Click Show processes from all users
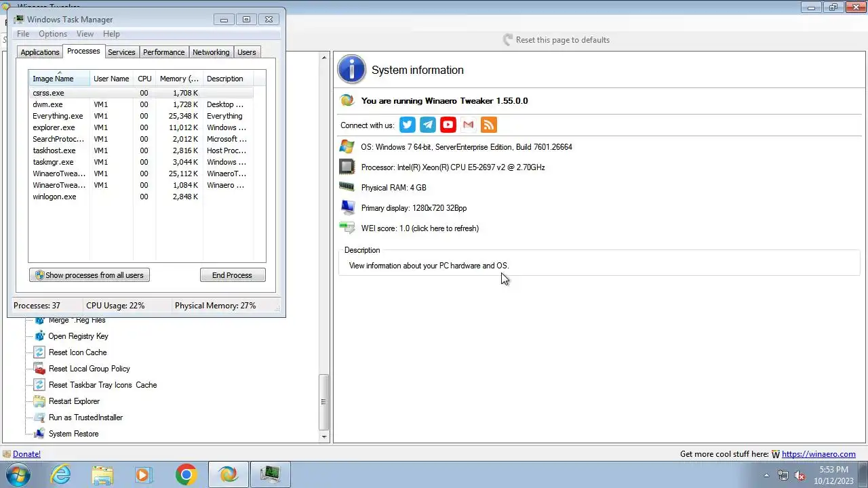 point(90,275)
